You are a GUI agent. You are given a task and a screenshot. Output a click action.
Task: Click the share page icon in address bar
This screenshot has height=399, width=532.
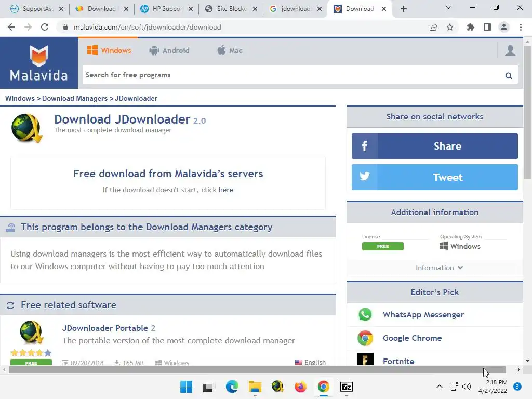click(433, 27)
